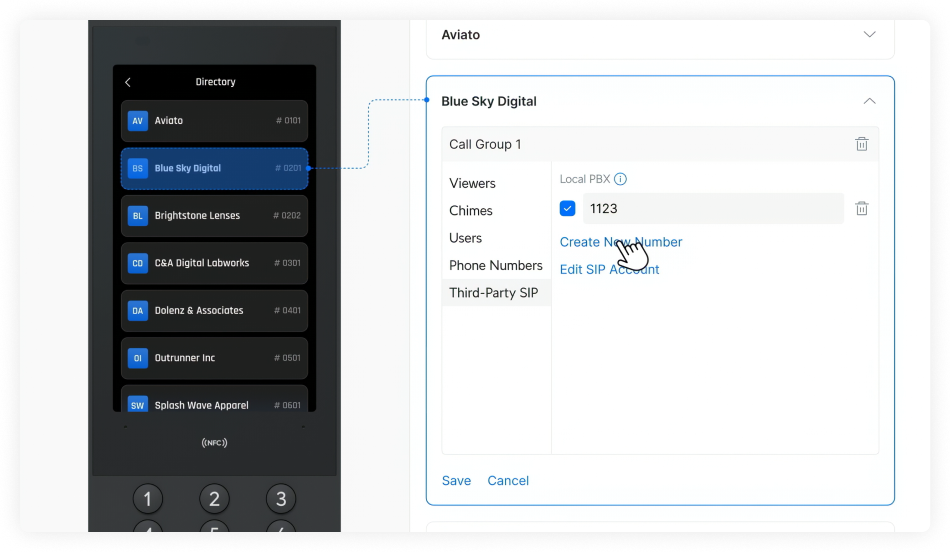Collapse the Blue Sky Digital section

[x=869, y=101]
